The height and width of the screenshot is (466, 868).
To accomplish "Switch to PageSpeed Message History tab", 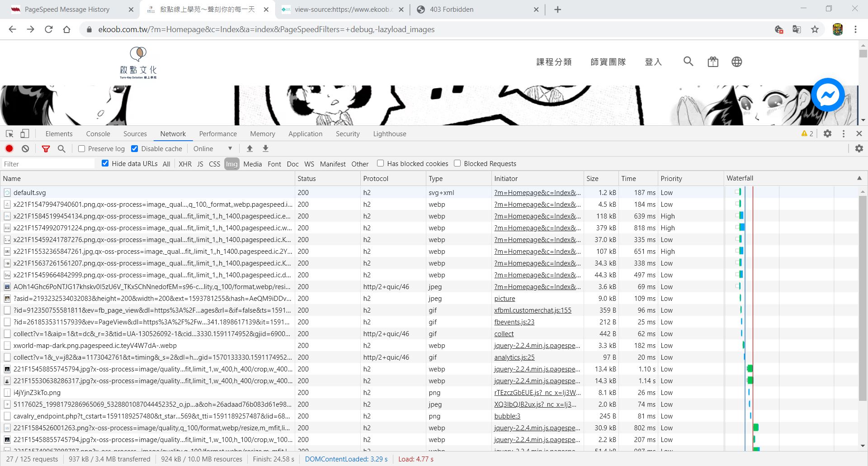I will pos(68,10).
